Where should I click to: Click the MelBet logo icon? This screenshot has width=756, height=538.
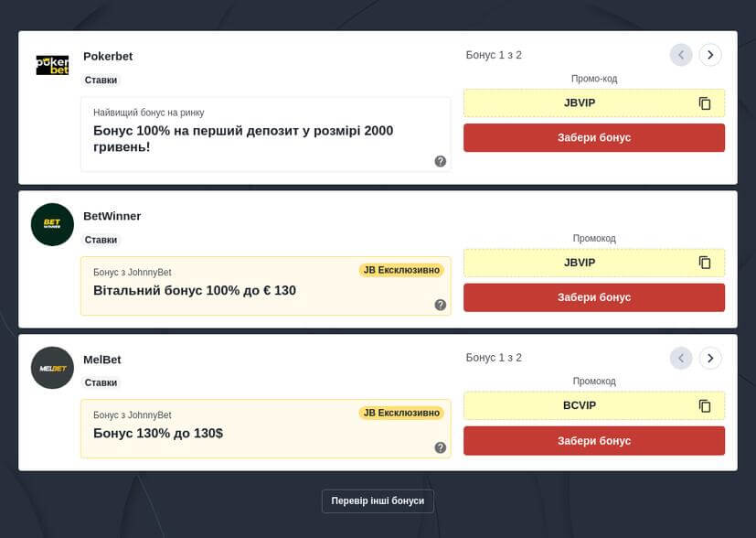52,368
